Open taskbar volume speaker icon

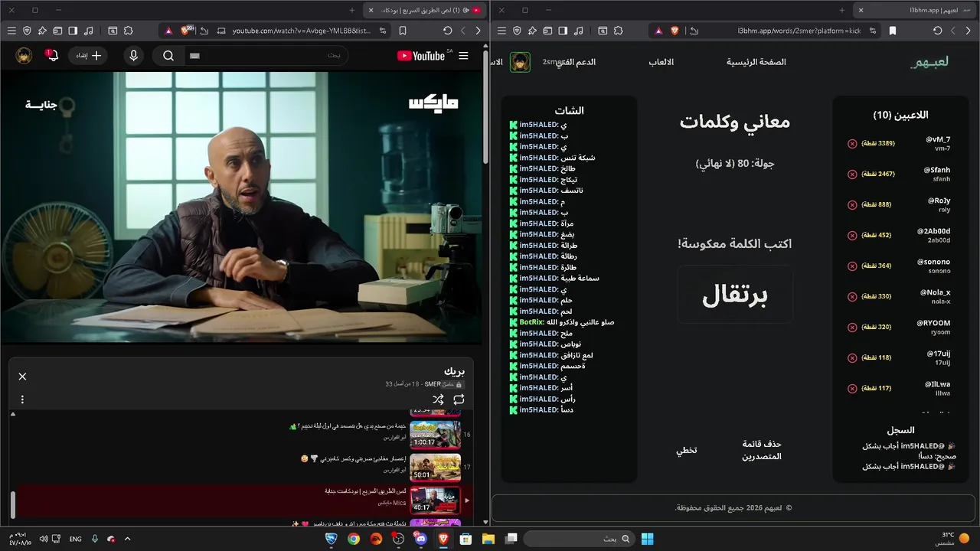coord(44,539)
